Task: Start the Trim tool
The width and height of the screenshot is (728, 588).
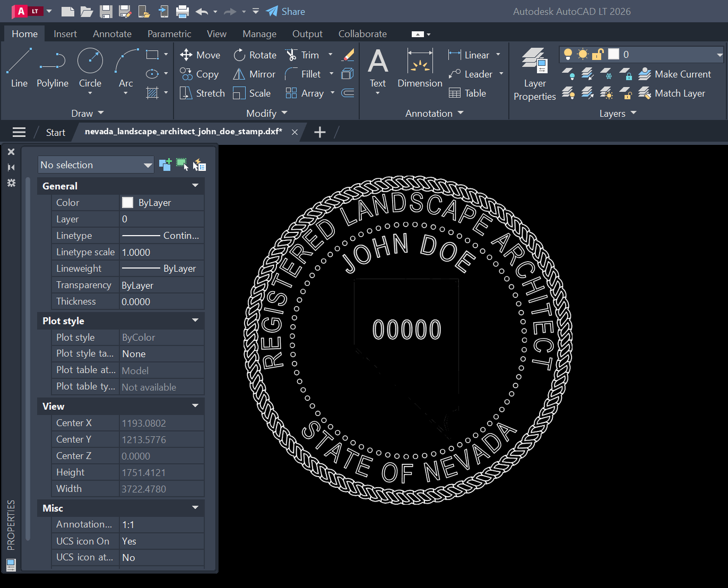Action: pyautogui.click(x=302, y=55)
